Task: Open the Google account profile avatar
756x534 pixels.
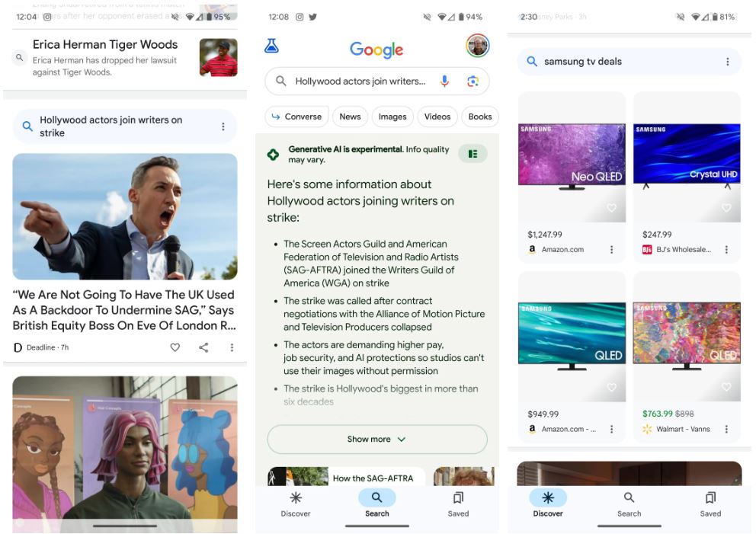Action: (477, 46)
